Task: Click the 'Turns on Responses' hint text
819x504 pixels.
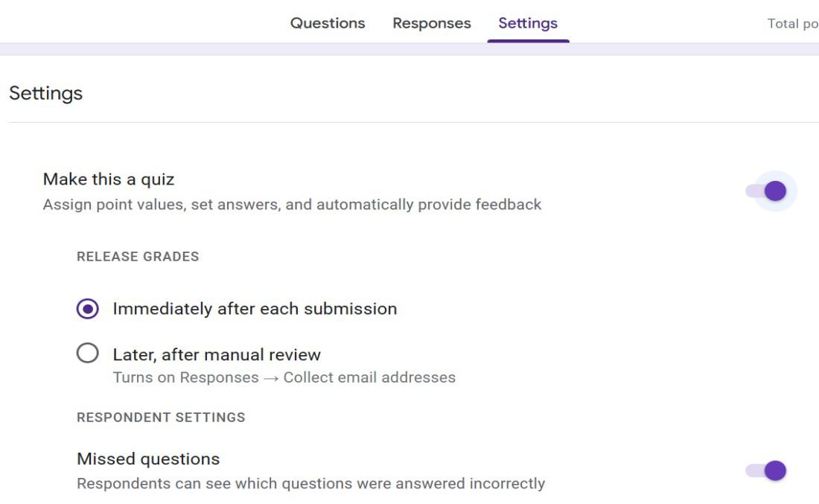Action: (185, 377)
